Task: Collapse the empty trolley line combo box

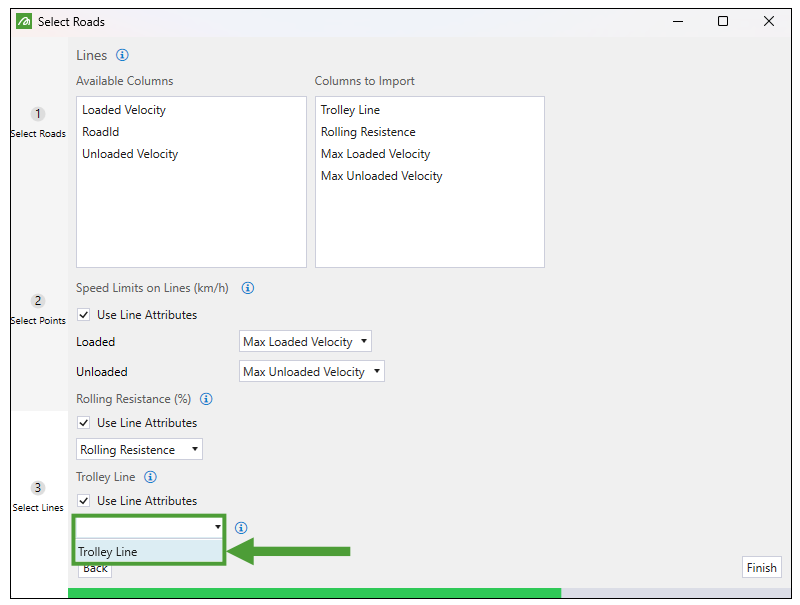Action: pos(149,527)
